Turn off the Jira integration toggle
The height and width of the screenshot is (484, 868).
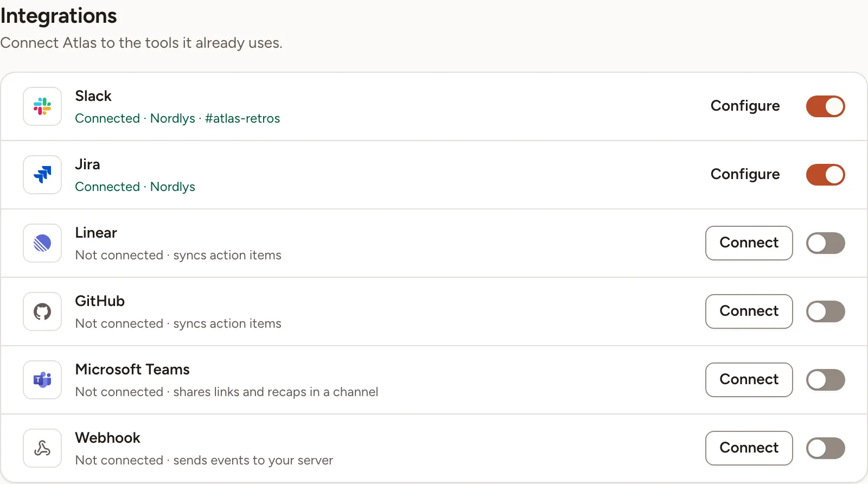tap(826, 175)
